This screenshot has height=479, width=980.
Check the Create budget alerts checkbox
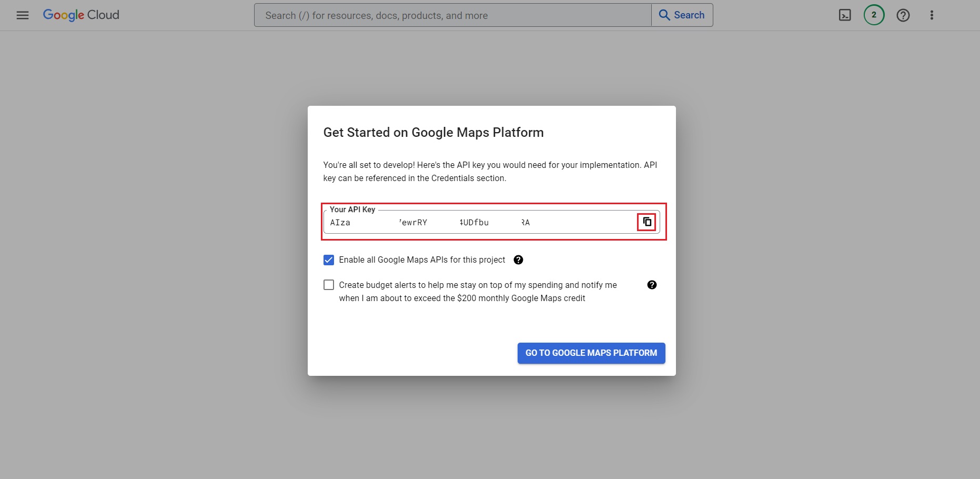329,285
